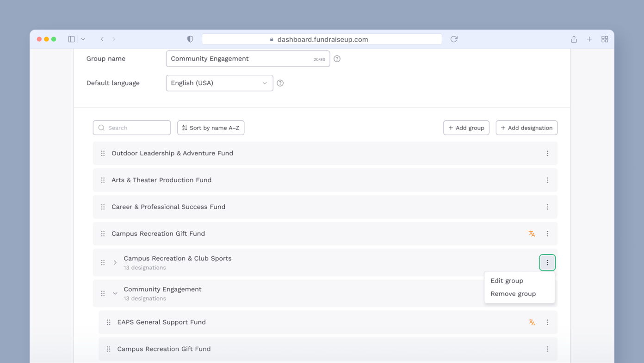Open options menu for Outdoor Leadership & Adventure Fund
This screenshot has height=363, width=644.
click(x=547, y=153)
